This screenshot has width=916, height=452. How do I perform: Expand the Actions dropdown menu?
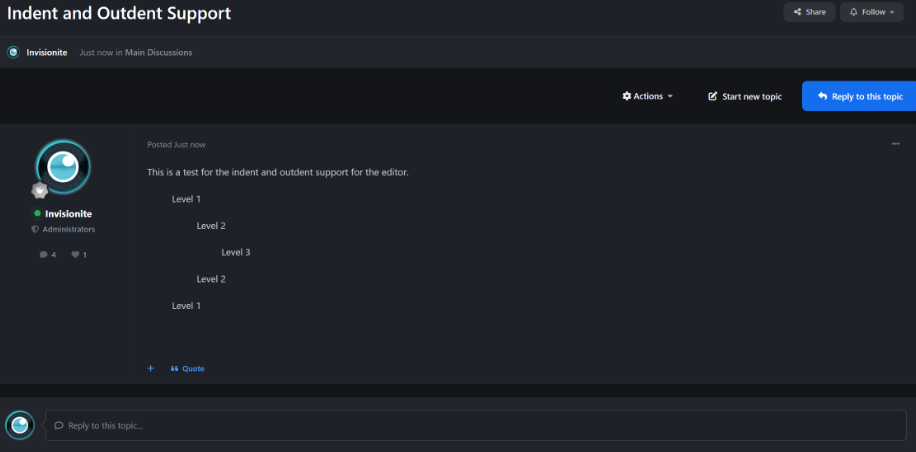[x=647, y=96]
